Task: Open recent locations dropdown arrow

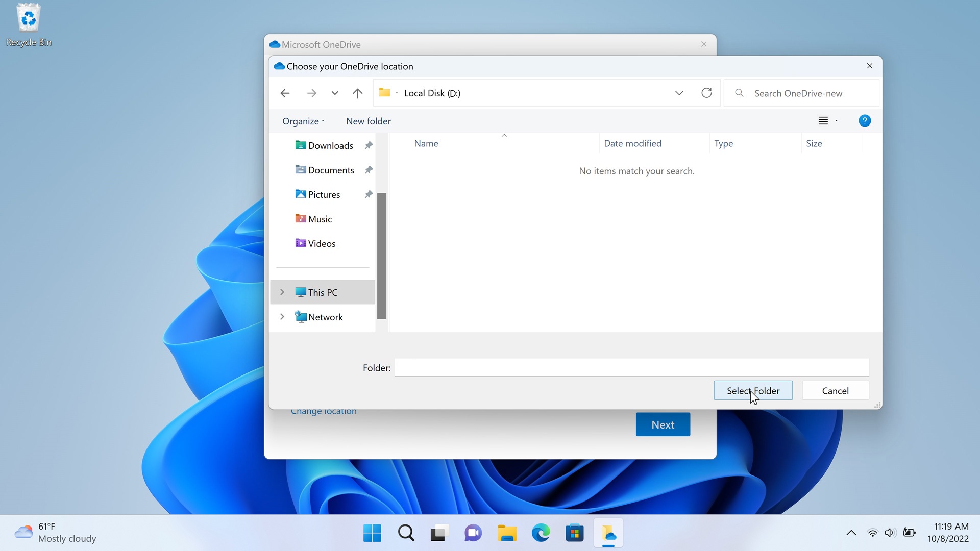Action: coord(334,93)
